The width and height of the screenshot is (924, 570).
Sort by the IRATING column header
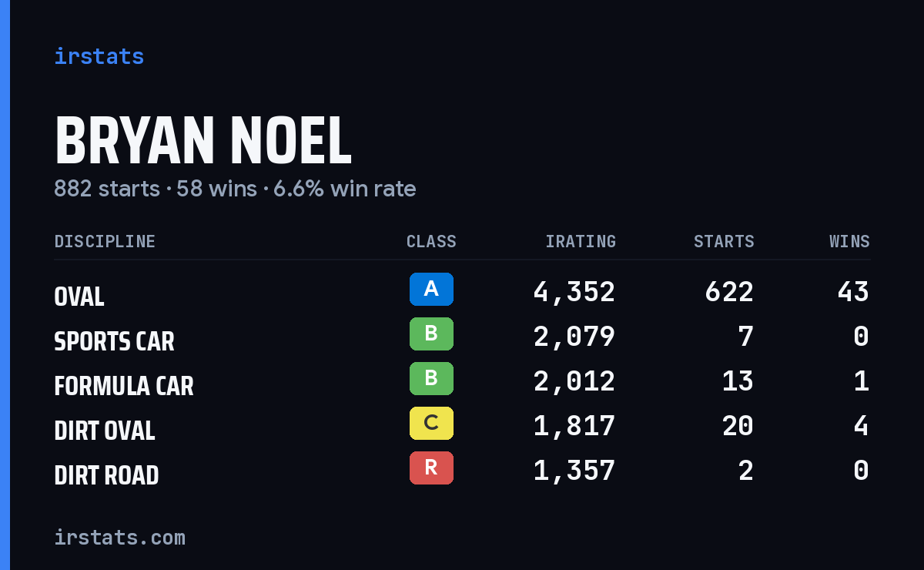581,241
